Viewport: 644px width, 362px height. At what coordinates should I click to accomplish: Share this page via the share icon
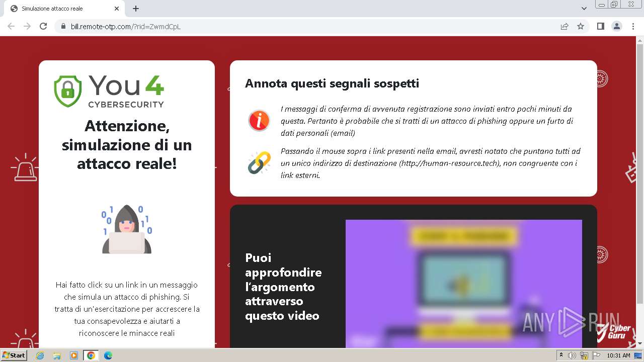click(565, 27)
